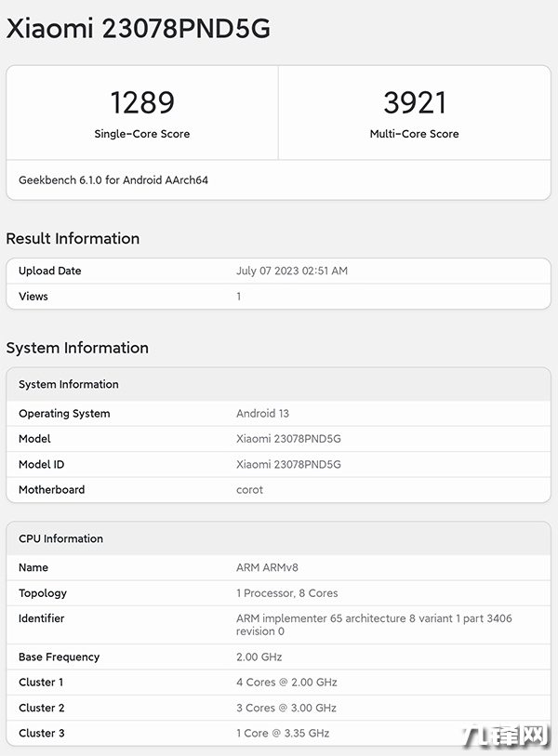Click the Topology value 1 Processor, 8 Cores
The width and height of the screenshot is (558, 756).
coord(286,593)
